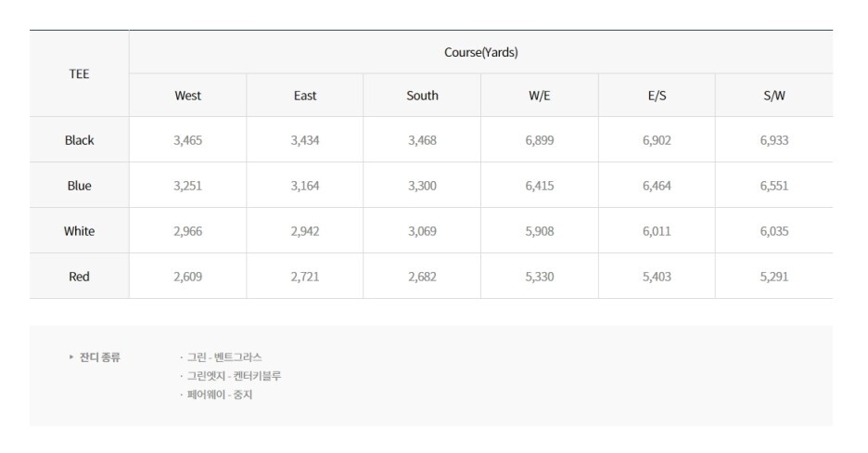Click White East value 2,942
The image size is (868, 453).
point(305,231)
